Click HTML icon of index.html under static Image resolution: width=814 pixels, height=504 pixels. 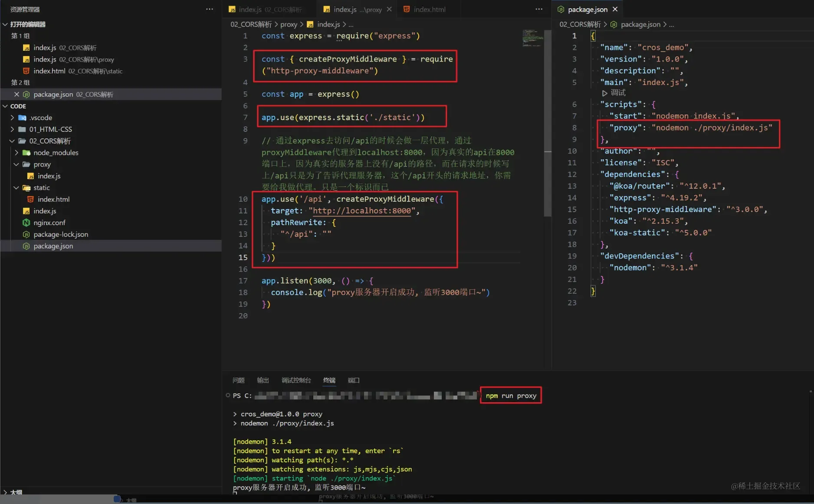[30, 200]
